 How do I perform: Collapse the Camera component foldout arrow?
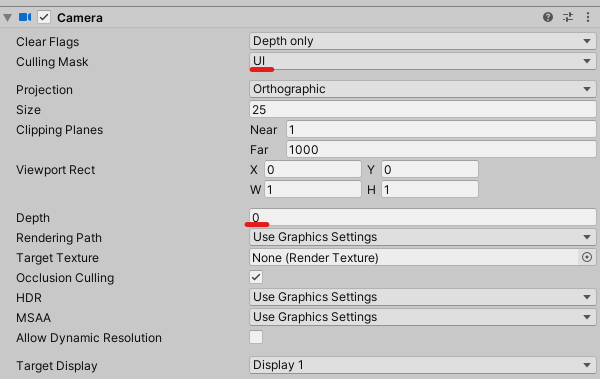pos(7,18)
